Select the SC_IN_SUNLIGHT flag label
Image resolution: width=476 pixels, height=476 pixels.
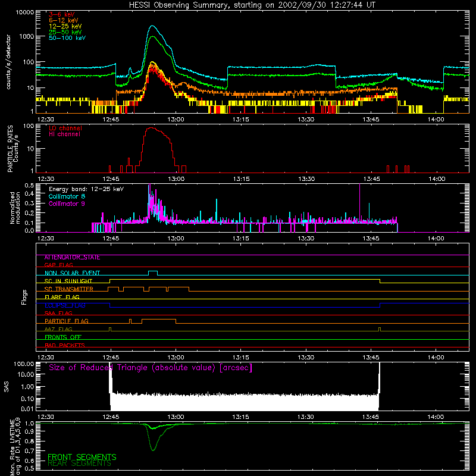(x=68, y=281)
